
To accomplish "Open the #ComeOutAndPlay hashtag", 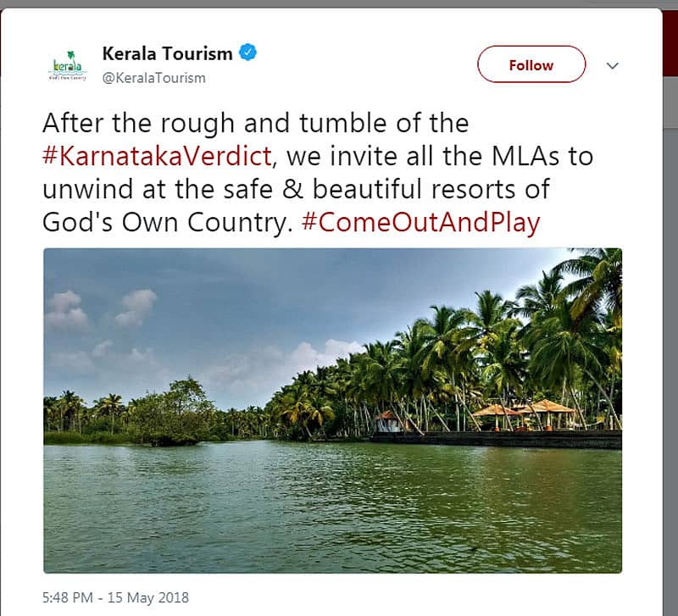I will point(420,222).
